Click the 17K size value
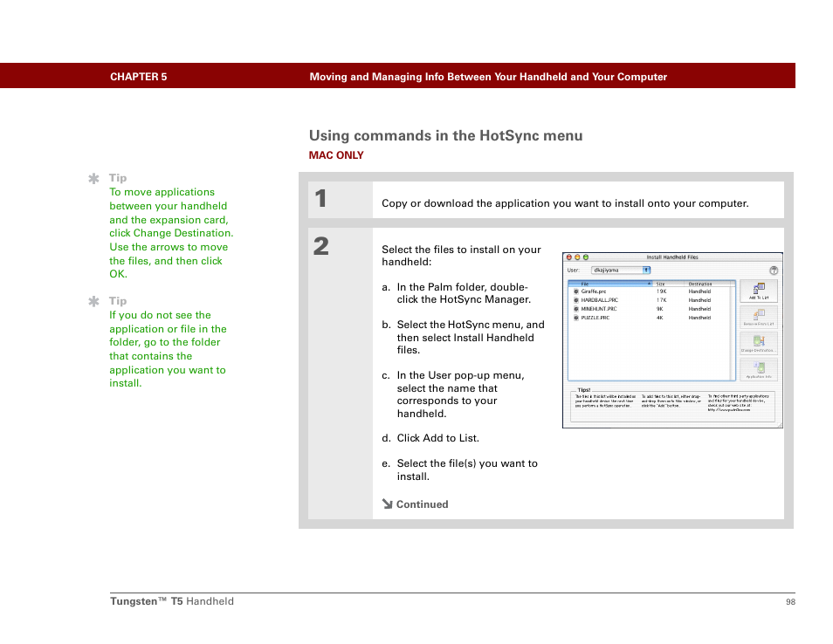This screenshot has width=833, height=644. click(x=661, y=300)
